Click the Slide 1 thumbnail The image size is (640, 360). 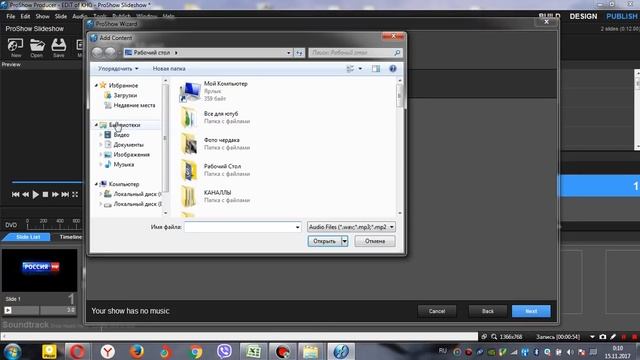pyautogui.click(x=39, y=270)
